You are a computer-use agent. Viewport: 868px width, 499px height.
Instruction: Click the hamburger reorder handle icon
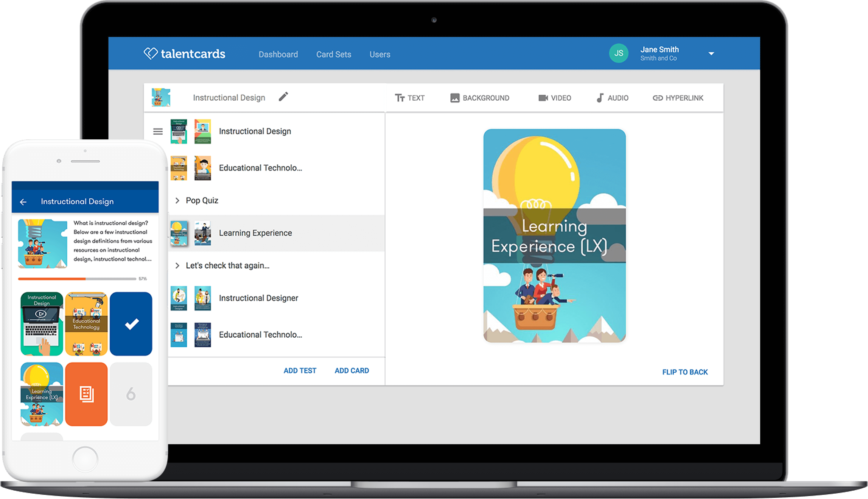158,131
